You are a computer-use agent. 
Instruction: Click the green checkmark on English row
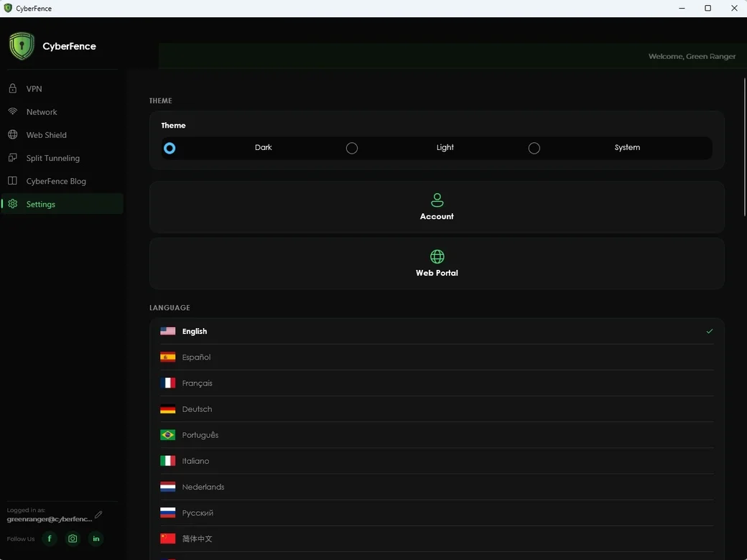[710, 331]
